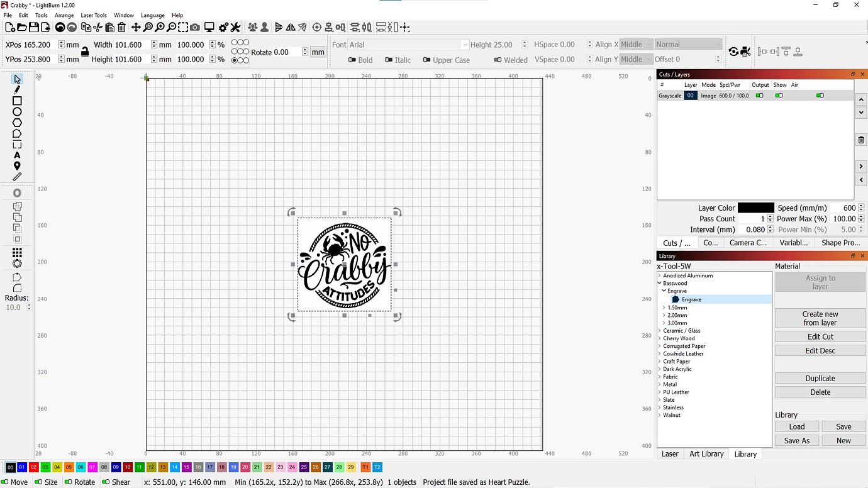Click the Delete trash can in toolbar
868x488 pixels.
(122, 28)
